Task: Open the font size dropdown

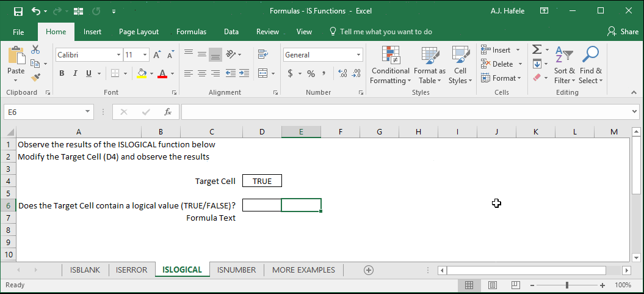Action: pos(145,54)
